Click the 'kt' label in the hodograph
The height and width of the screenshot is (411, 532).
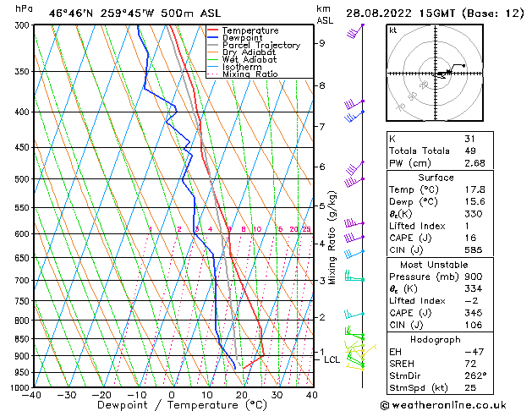(x=393, y=30)
